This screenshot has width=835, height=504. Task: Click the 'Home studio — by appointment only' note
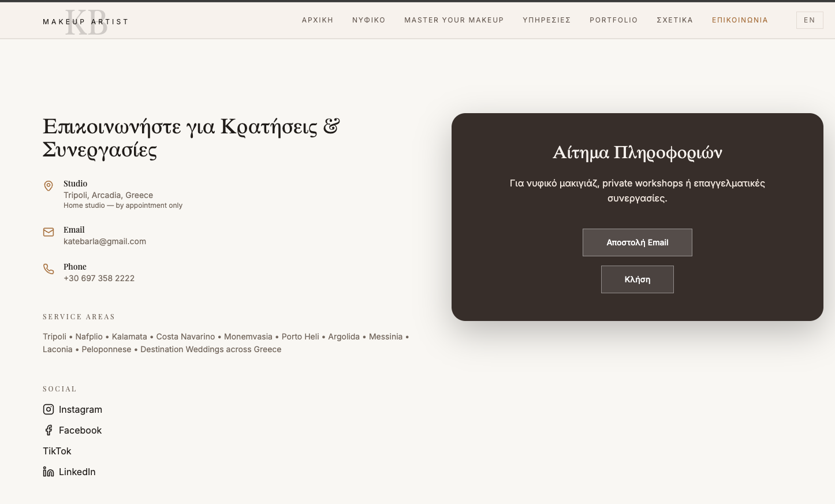click(x=123, y=206)
